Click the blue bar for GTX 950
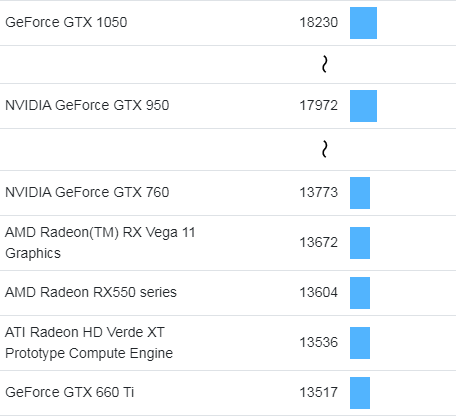Image resolution: width=456 pixels, height=416 pixels. click(x=363, y=106)
